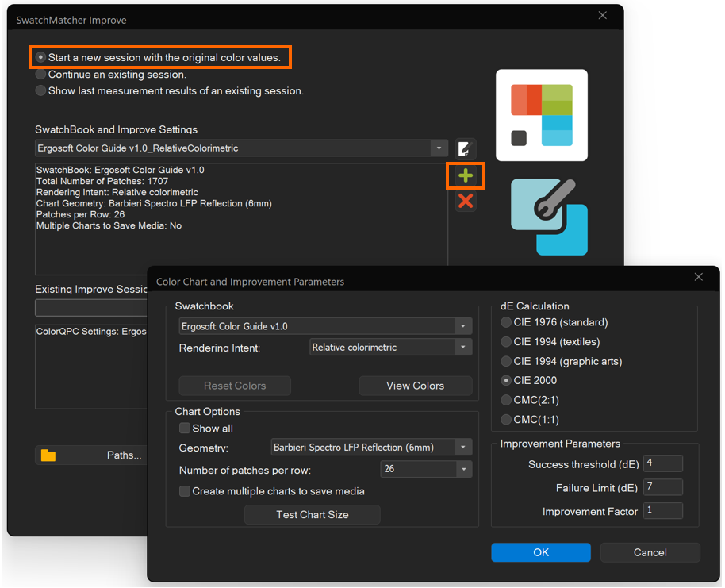Open the Swatchbook Ergosoft Color Guide dropdown
This screenshot has width=725, height=588.
[325, 326]
